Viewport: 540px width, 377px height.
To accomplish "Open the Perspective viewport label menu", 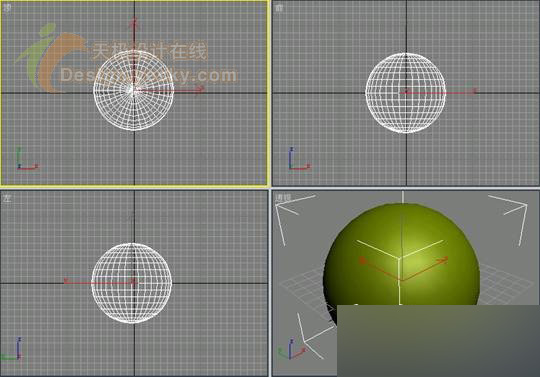I will coord(283,198).
